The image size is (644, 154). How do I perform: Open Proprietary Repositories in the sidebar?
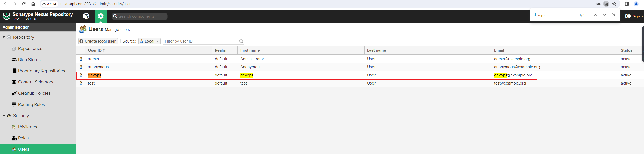[41, 71]
